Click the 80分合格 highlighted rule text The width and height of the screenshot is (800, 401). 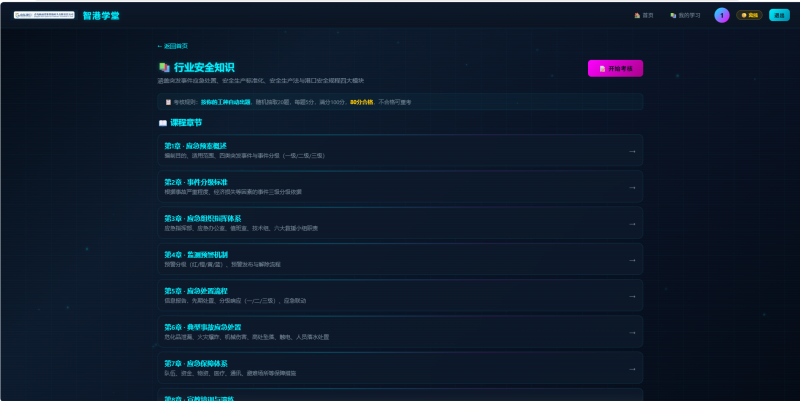[362, 102]
